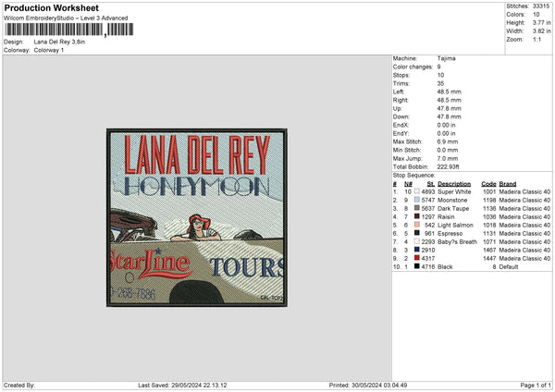Click the Stop Sequence label
This screenshot has width=555, height=392.
point(413,175)
